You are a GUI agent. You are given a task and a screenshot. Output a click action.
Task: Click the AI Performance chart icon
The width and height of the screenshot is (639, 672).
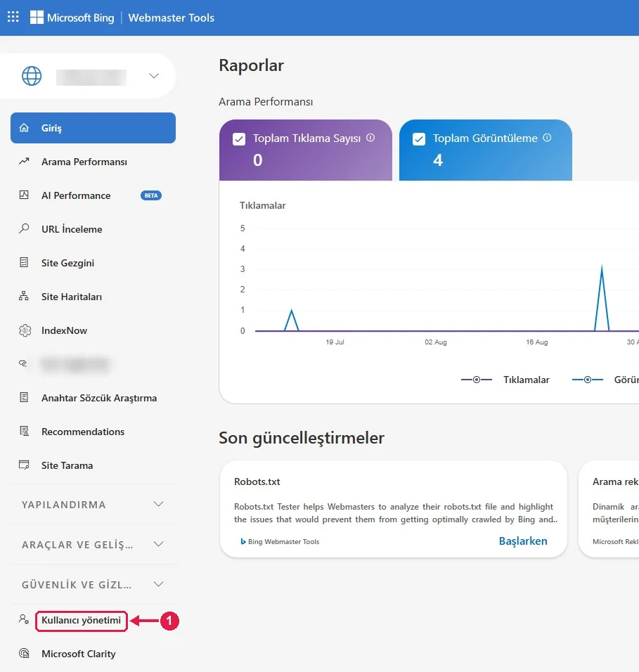tap(24, 195)
